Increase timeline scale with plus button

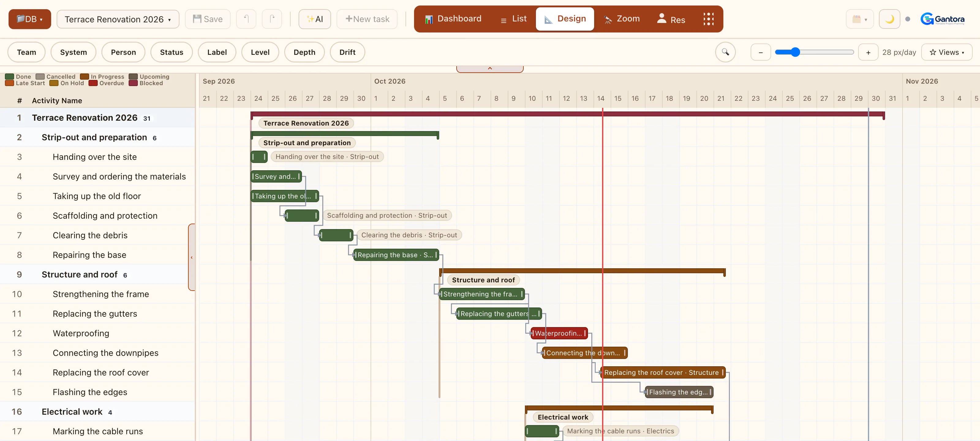coord(868,52)
